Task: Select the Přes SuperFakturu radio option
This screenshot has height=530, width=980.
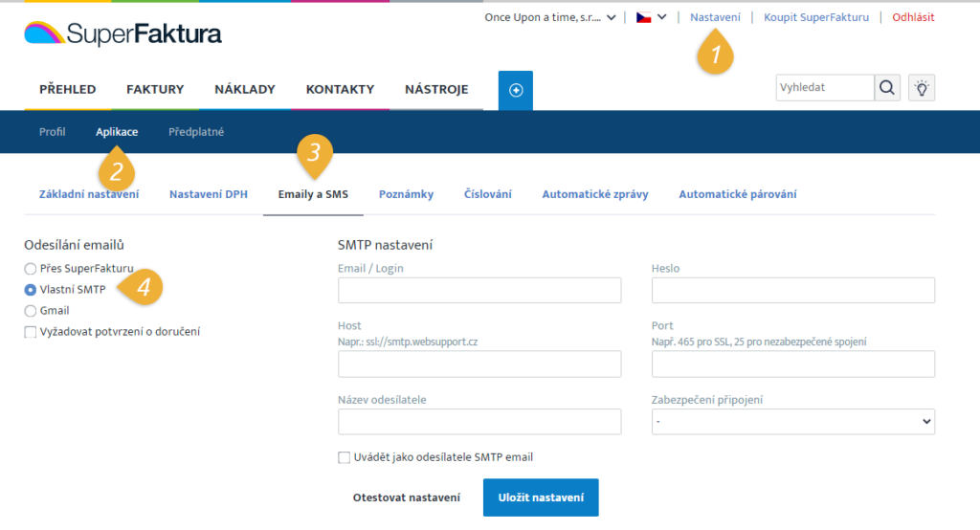Action: tap(30, 269)
